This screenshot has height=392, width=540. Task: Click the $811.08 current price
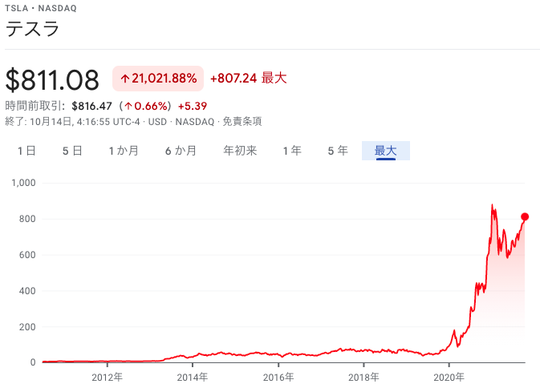(52, 80)
